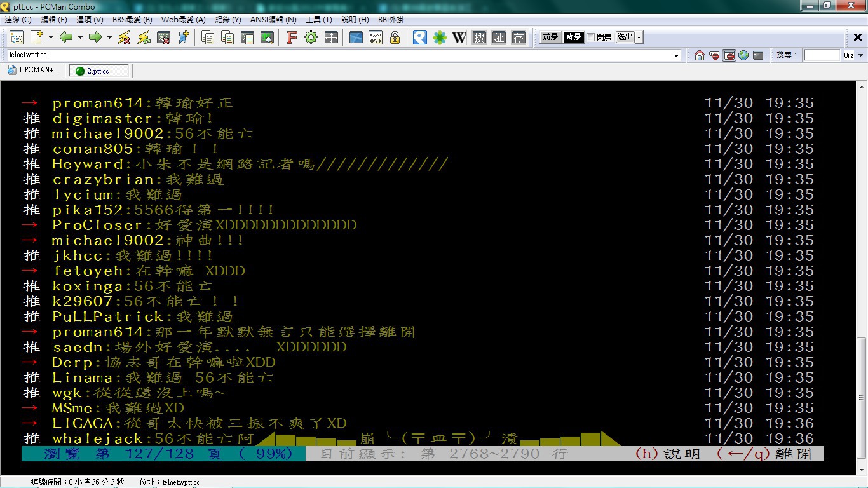Image resolution: width=868 pixels, height=488 pixels.
Task: Click the padlock lock icon
Action: point(395,37)
